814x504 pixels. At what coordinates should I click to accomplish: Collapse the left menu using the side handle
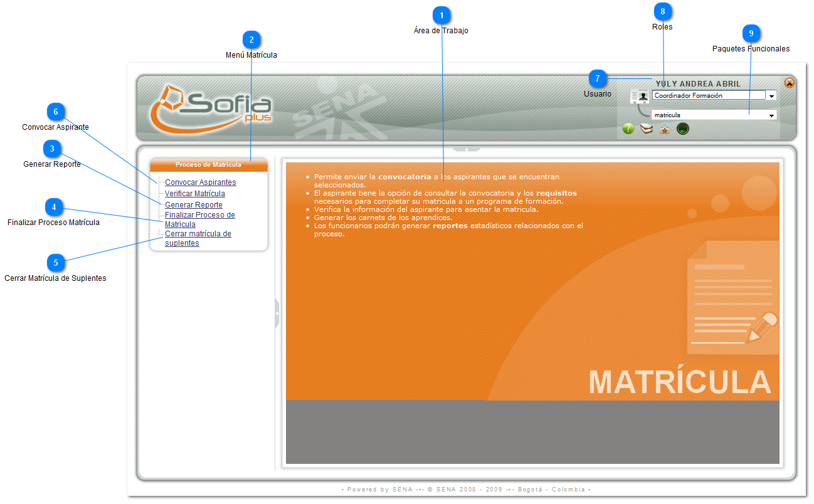point(277,313)
